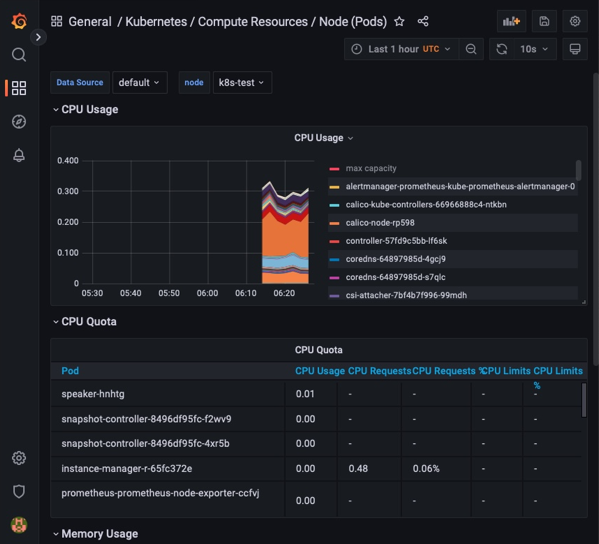This screenshot has height=544, width=599.
Task: Click the Data Source variable label
Action: pos(80,83)
